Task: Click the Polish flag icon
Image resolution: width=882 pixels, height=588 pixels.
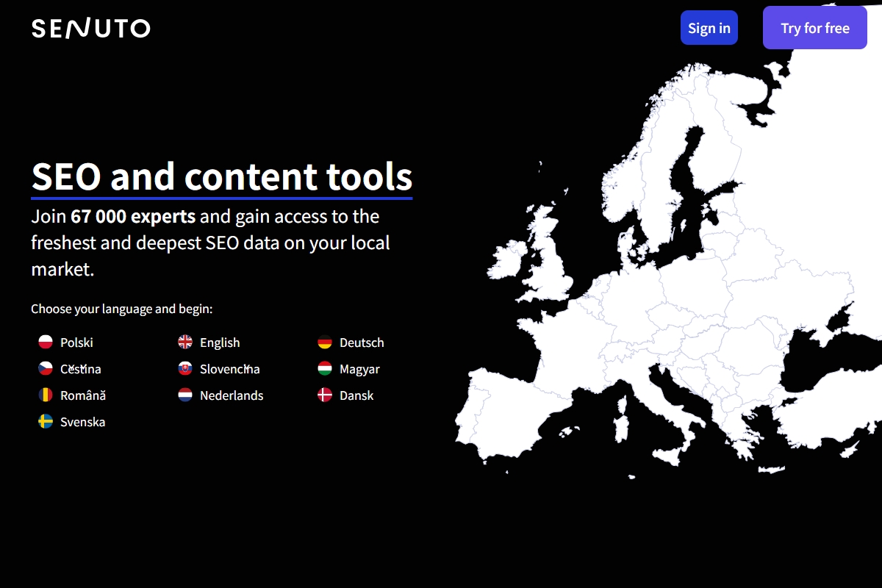Action: [x=46, y=343]
